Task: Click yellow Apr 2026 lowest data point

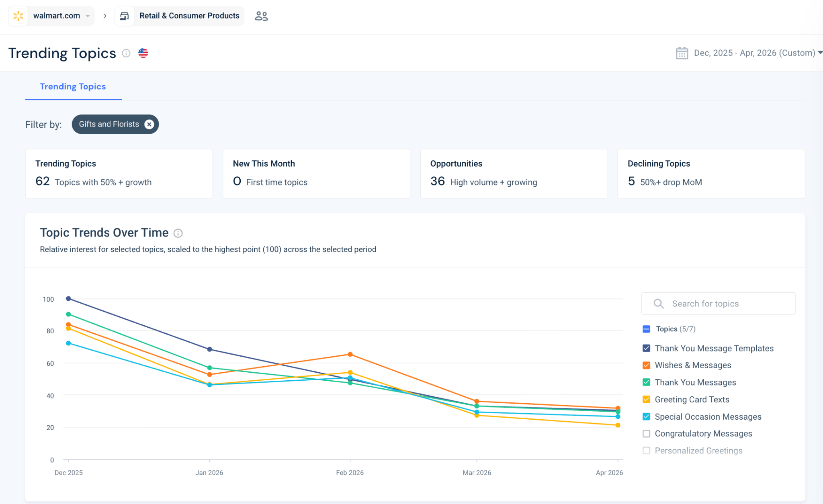Action: pos(618,425)
